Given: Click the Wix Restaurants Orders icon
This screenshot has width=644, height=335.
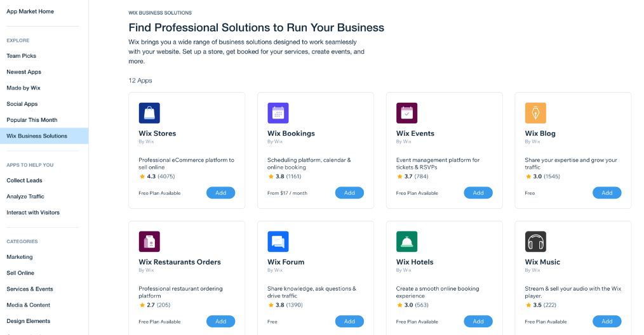Looking at the screenshot, I should pos(149,241).
